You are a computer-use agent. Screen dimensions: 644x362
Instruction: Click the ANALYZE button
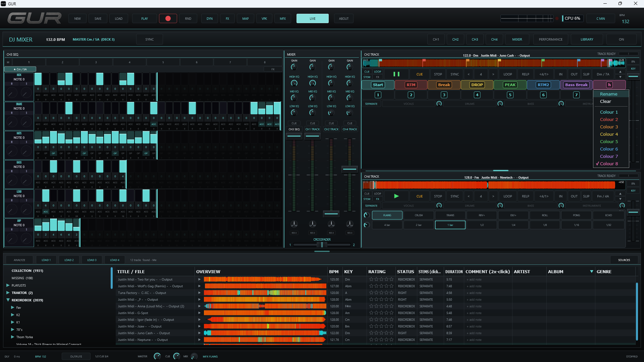(19, 260)
